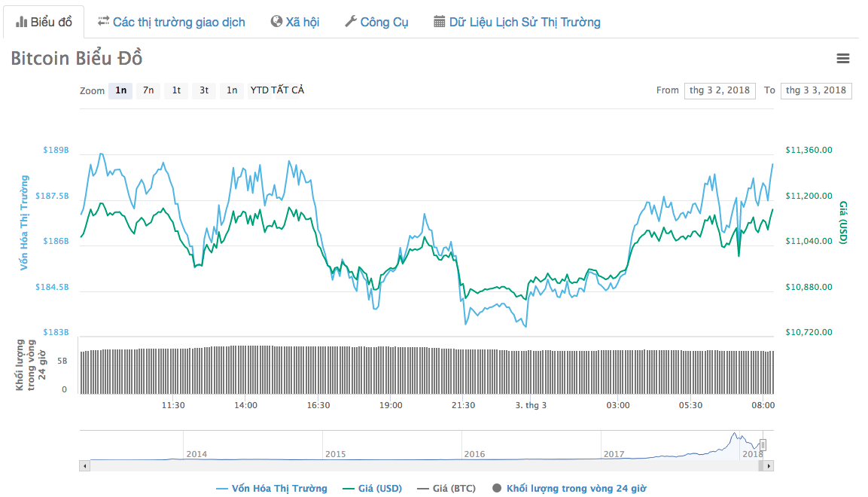Viewport: 868px width, 497px height.
Task: Select the 1n one-day zoom button
Action: [120, 90]
